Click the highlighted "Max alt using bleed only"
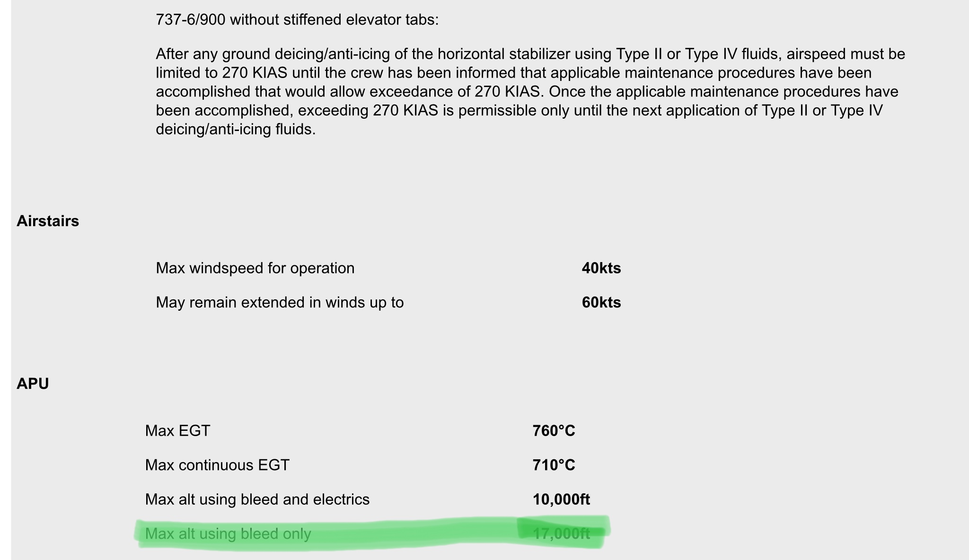This screenshot has width=969, height=560. coord(228,534)
